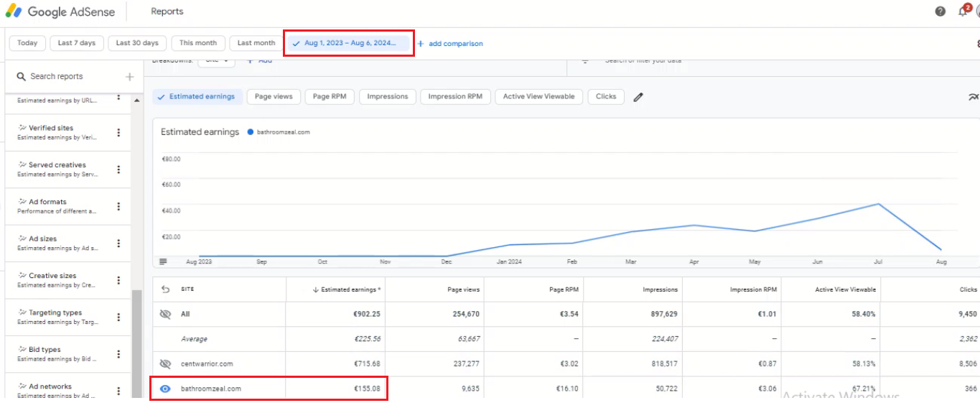Click the chart line peak at Jul
The height and width of the screenshot is (408, 980).
pyautogui.click(x=879, y=204)
